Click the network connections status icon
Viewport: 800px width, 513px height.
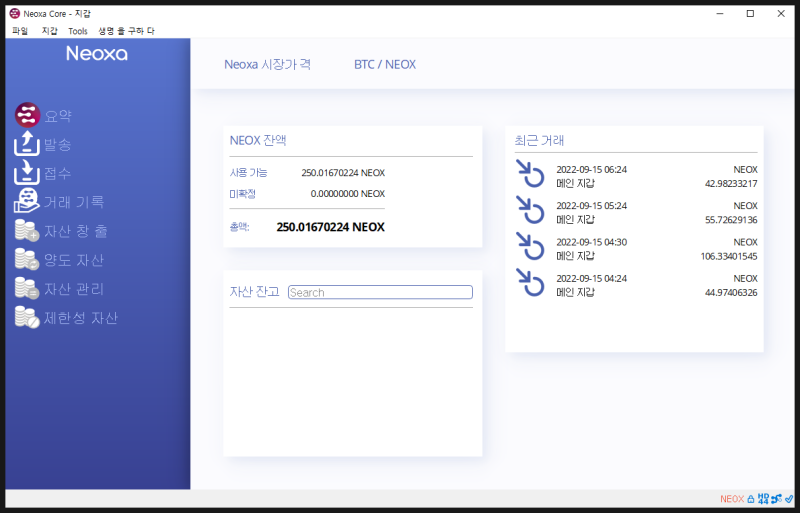(777, 499)
